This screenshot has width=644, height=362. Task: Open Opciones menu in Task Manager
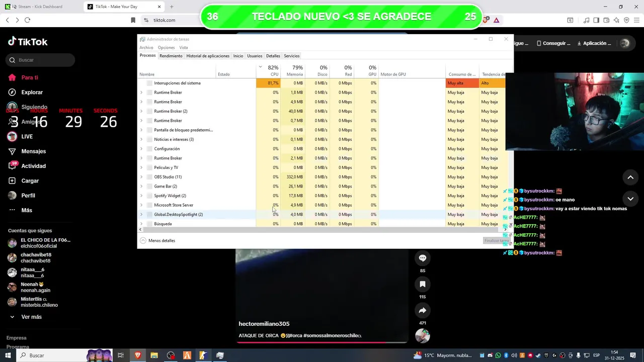click(x=167, y=48)
